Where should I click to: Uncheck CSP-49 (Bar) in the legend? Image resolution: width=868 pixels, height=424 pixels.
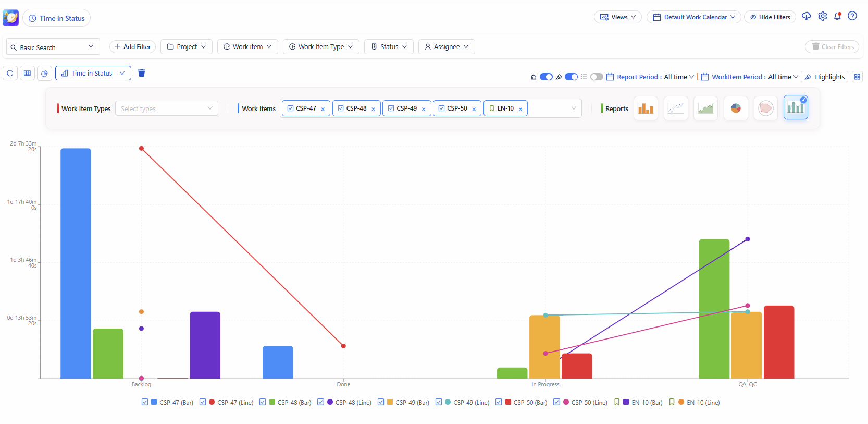[381, 402]
